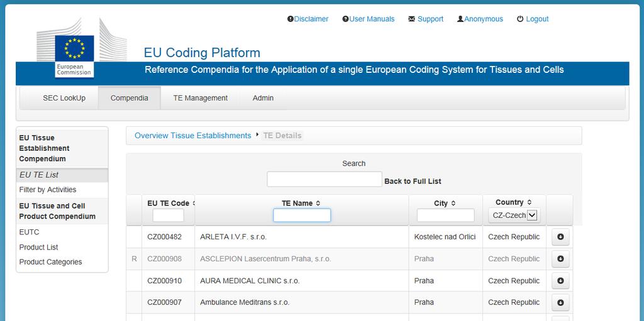
Task: Click the TE Details breadcrumb
Action: [x=282, y=136]
